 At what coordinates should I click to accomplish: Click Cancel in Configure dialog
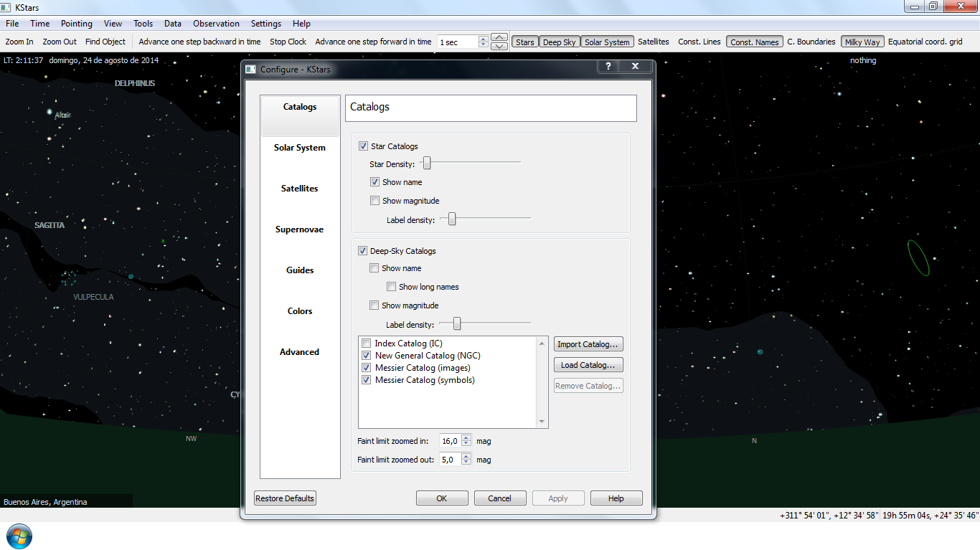500,498
